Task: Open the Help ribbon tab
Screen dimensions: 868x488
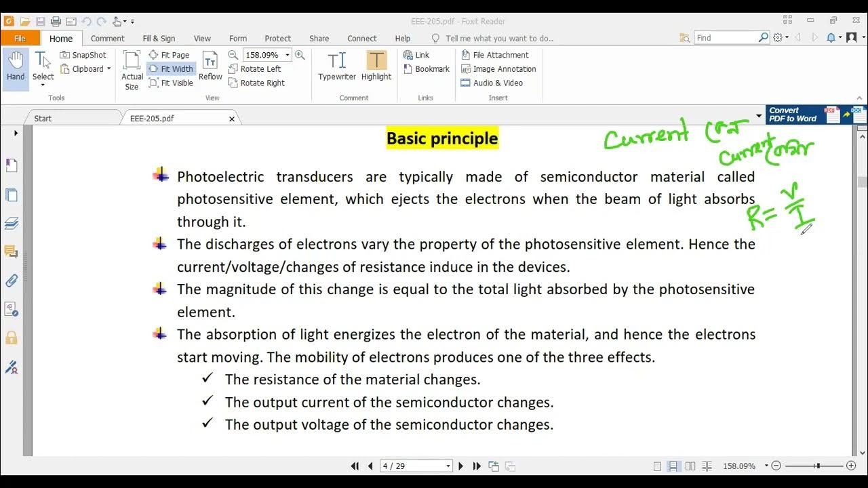Action: (x=403, y=39)
